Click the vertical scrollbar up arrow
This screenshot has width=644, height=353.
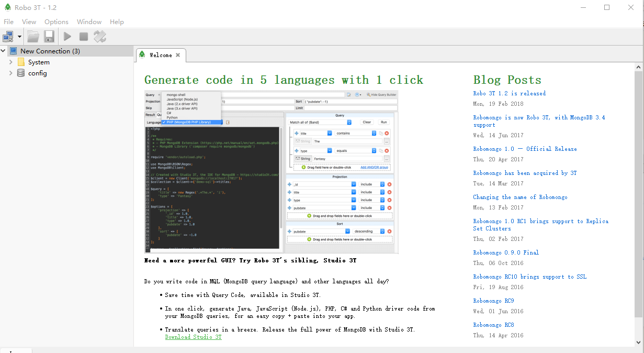pyautogui.click(x=638, y=67)
